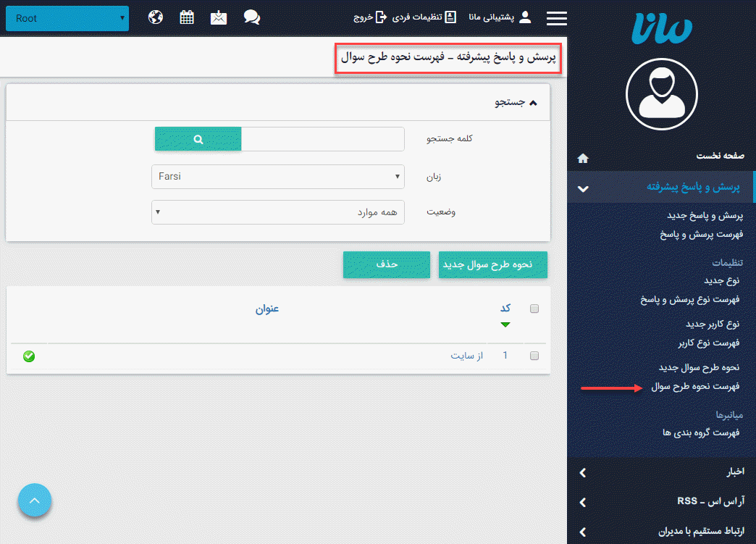Select the home icon next to صفحه نخست
This screenshot has width=756, height=544.
[582, 157]
